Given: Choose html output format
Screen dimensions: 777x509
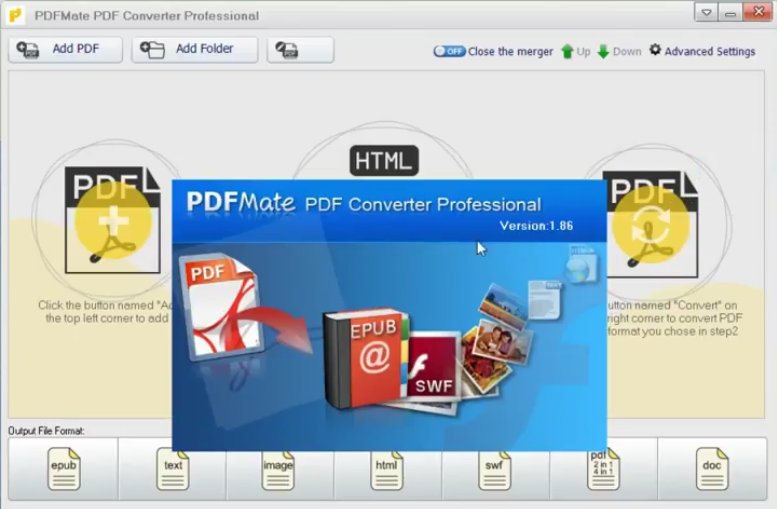Looking at the screenshot, I should (x=387, y=468).
